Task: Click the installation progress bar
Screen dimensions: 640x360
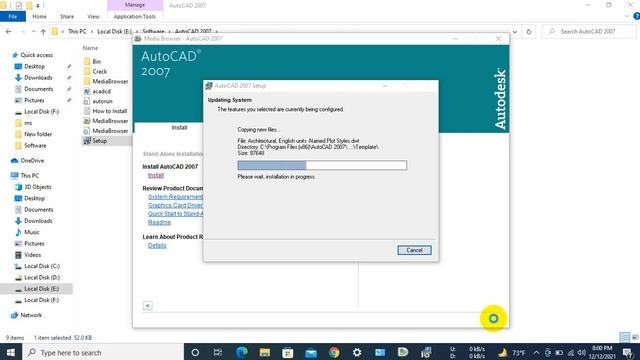Action: (322, 165)
